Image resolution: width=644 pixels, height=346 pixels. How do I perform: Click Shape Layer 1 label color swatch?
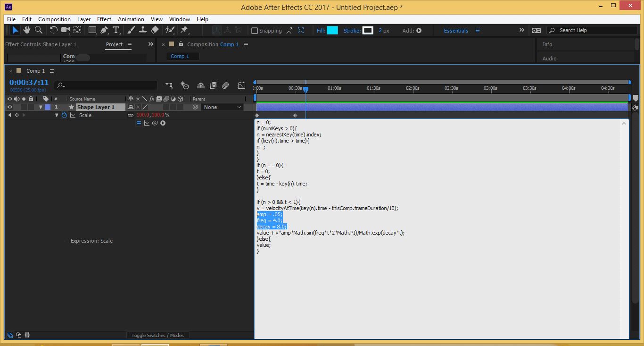pyautogui.click(x=48, y=107)
